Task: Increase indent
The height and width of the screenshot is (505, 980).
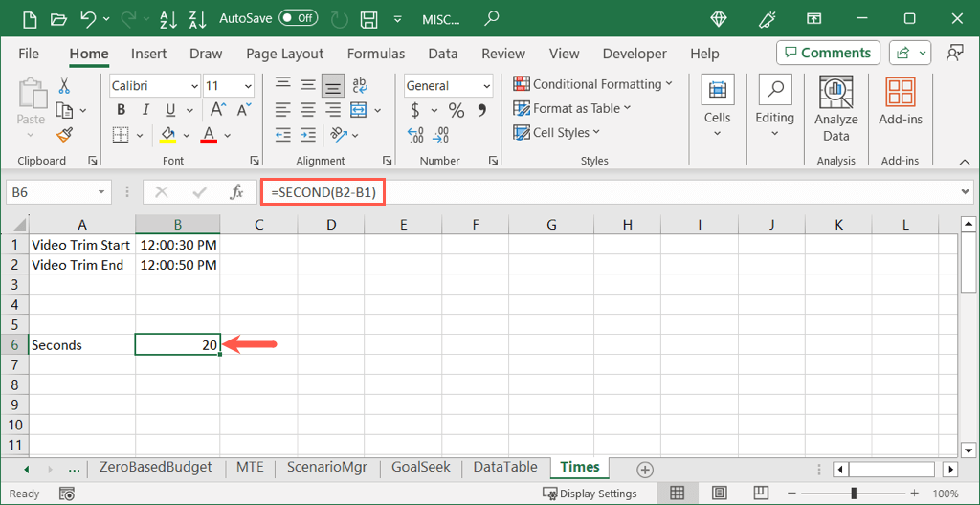Action: pyautogui.click(x=307, y=134)
